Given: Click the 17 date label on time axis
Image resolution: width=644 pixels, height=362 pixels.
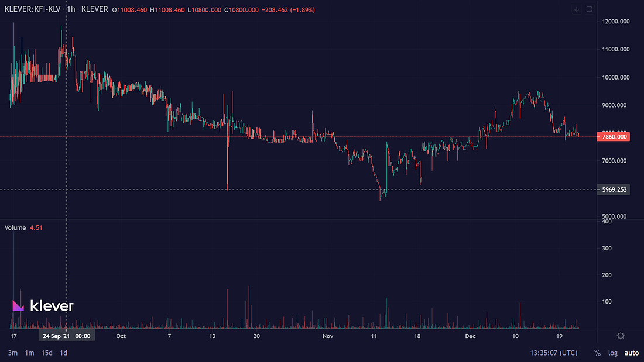Looking at the screenshot, I should pos(13,336).
